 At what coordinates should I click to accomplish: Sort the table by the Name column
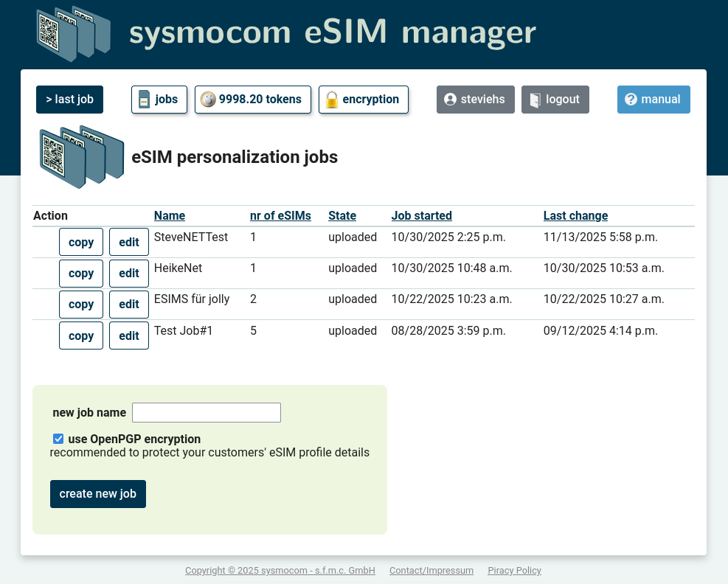[169, 215]
